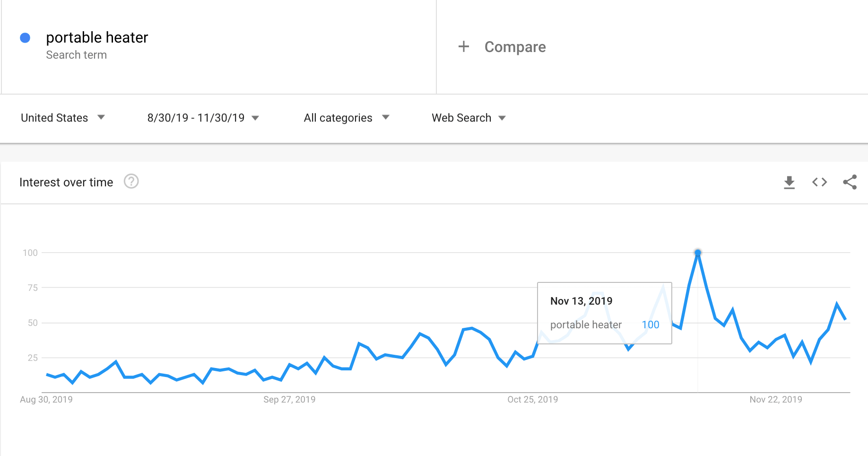Click the plus icon beside Compare
The image size is (868, 456).
(464, 46)
